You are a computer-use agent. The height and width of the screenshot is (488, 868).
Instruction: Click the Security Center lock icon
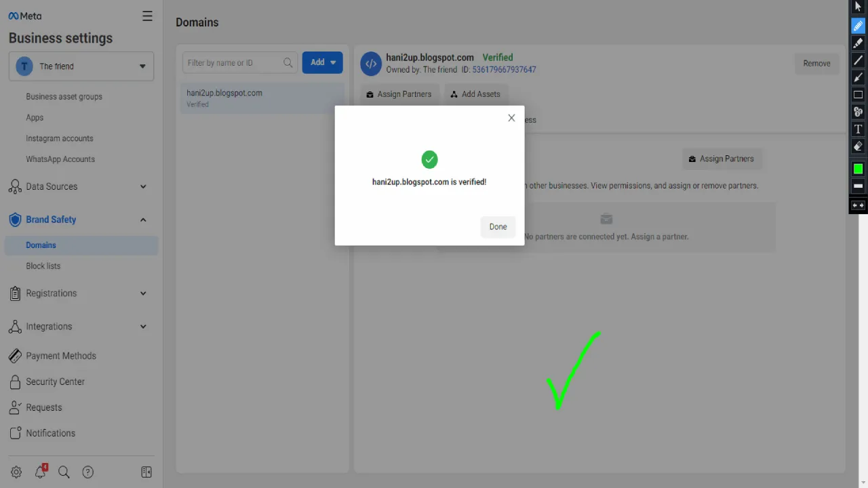[x=15, y=382]
